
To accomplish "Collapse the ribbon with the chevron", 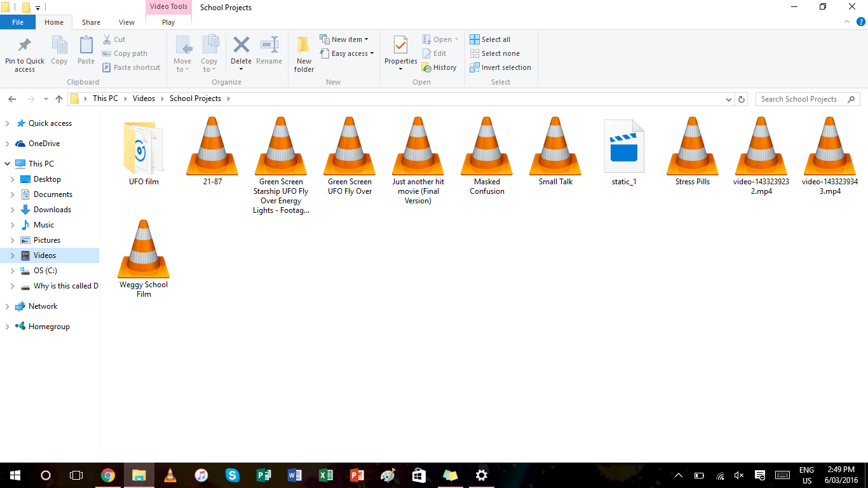I will pos(846,22).
